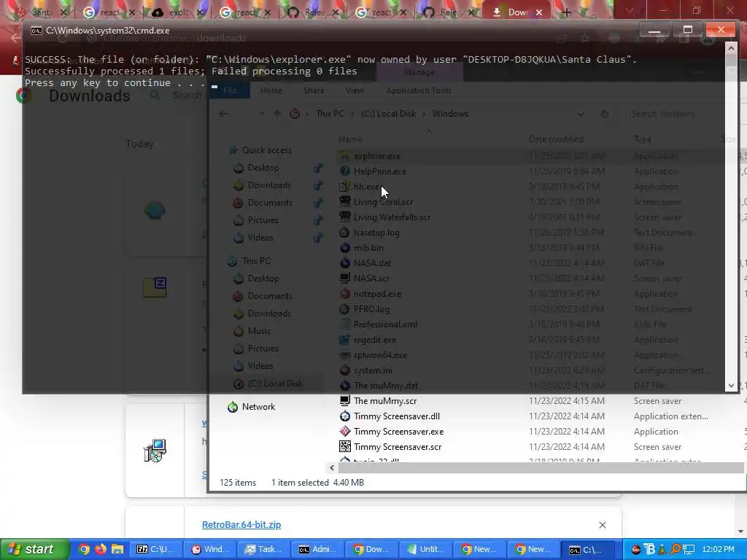747x560 pixels.
Task: Launch Firefox from the quick launch bar
Action: (x=101, y=550)
